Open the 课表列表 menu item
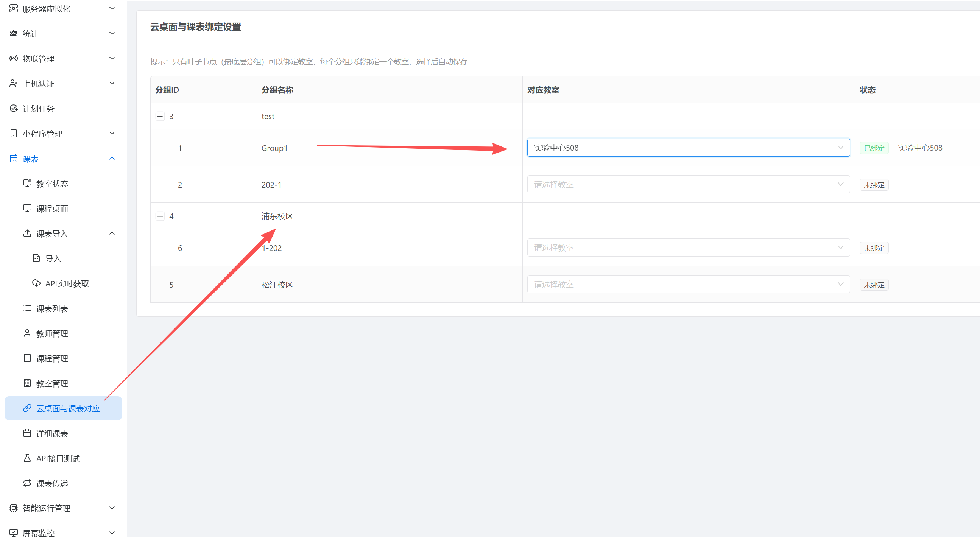 pyautogui.click(x=52, y=308)
